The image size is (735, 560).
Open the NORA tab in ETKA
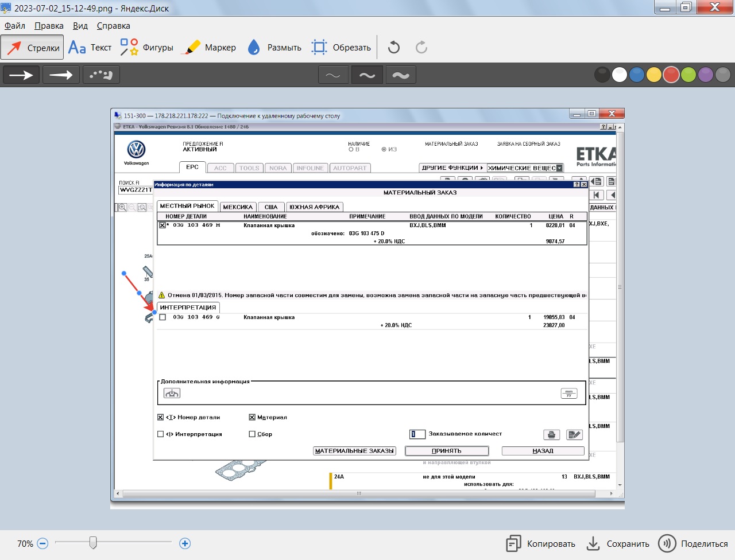(x=278, y=168)
